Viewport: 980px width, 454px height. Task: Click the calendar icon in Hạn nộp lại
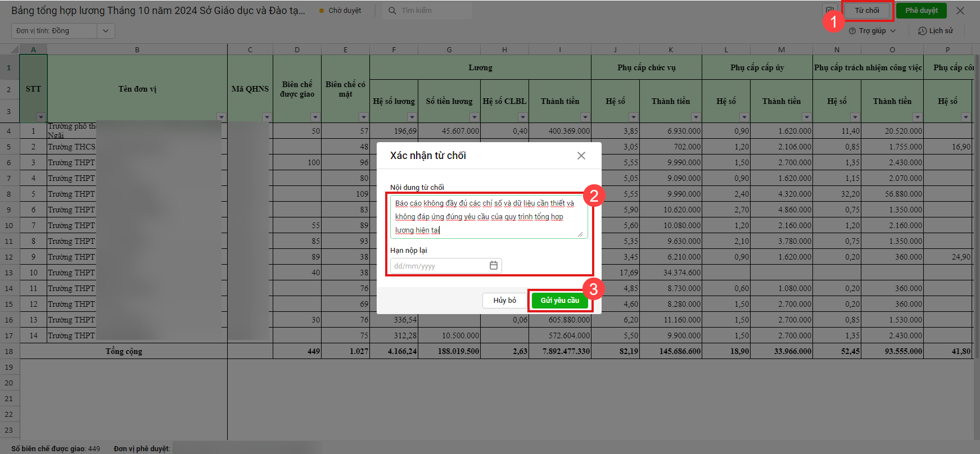493,266
